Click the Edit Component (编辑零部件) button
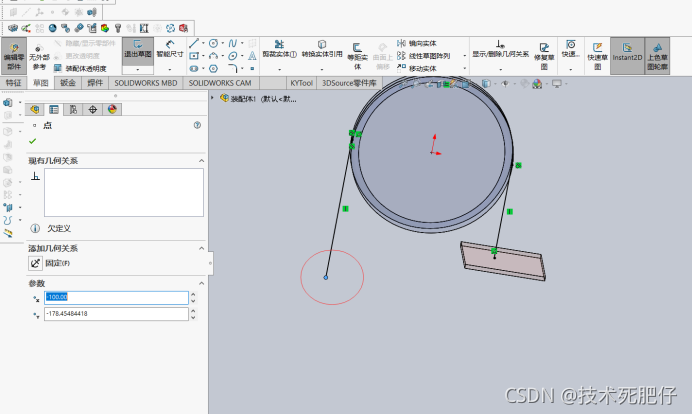Screen dimensions: 693x414 click(x=14, y=56)
